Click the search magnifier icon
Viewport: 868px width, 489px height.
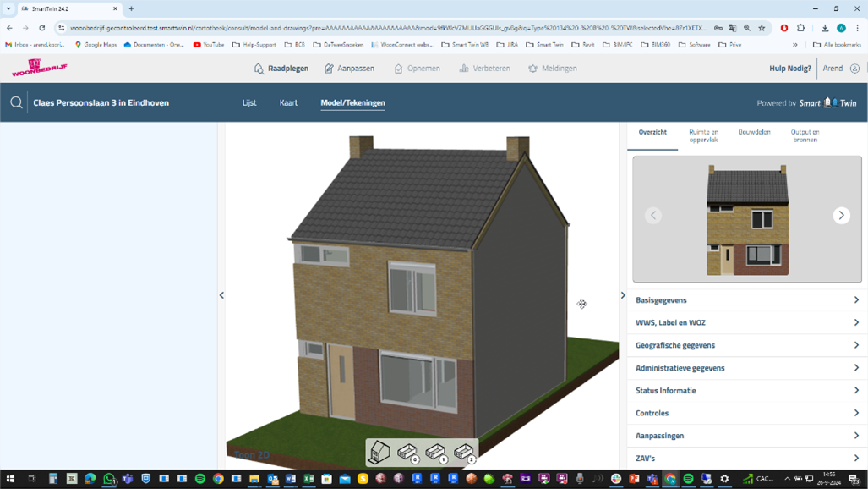(x=16, y=103)
